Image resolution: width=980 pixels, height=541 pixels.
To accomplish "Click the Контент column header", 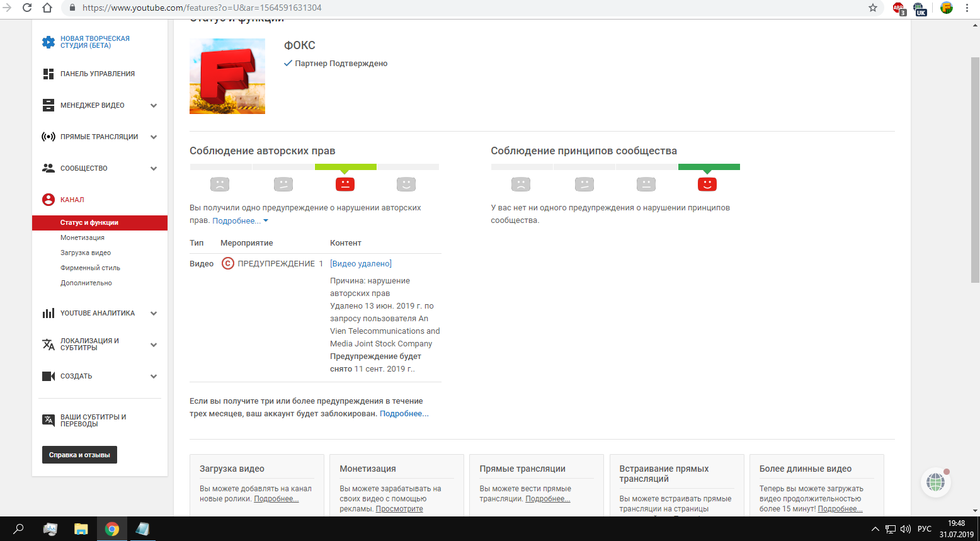I will tap(346, 243).
